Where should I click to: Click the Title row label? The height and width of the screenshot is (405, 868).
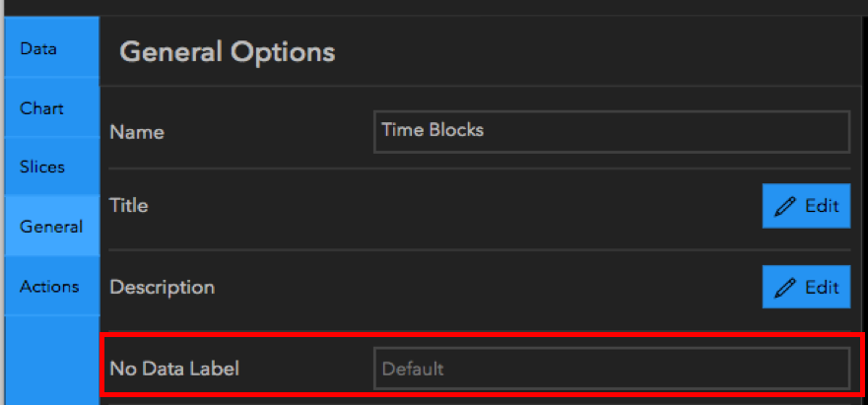(129, 206)
